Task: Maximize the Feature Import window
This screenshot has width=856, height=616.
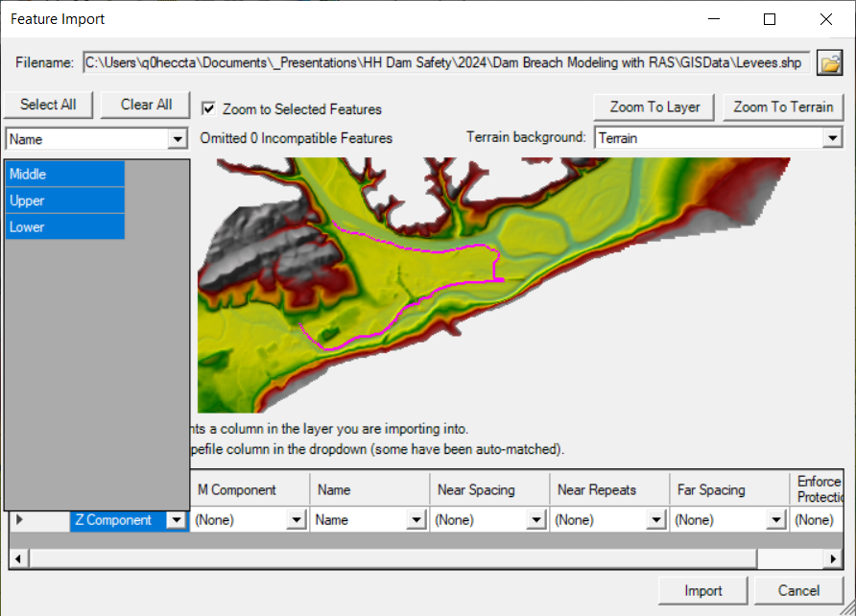Action: [770, 19]
